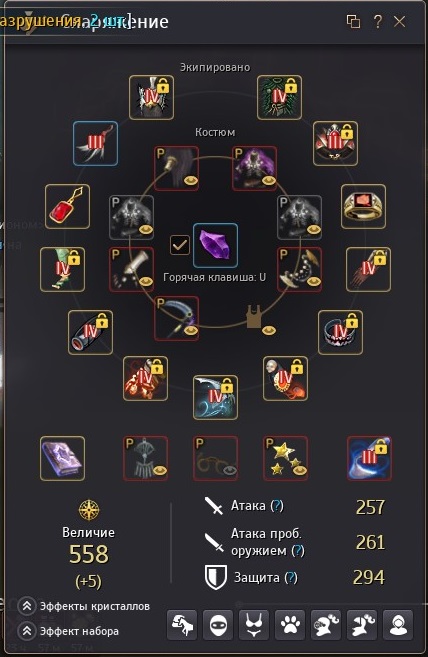The image size is (428, 657).
Task: Select the purple crystal item in center
Action: (215, 246)
